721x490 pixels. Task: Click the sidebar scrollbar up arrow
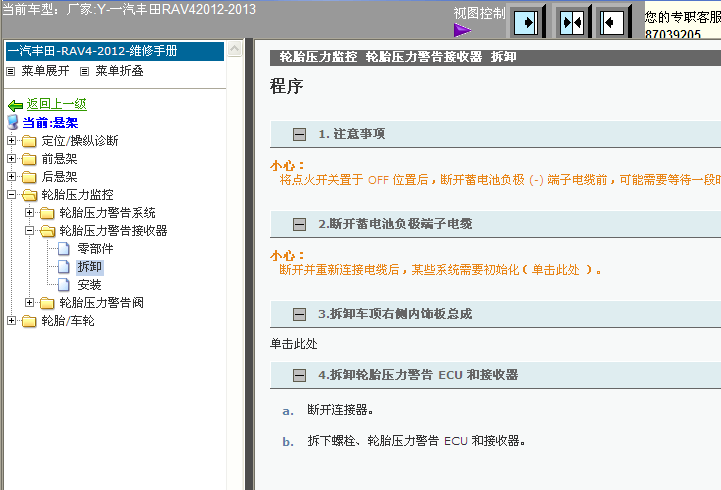pos(235,49)
